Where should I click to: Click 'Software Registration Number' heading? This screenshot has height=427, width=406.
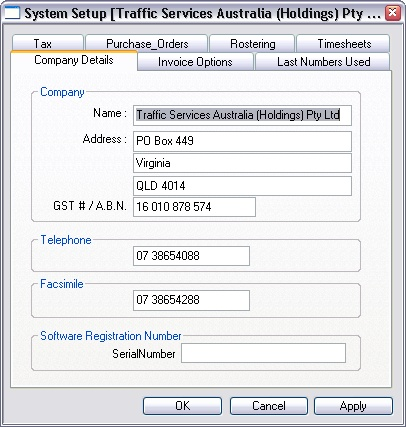111,336
